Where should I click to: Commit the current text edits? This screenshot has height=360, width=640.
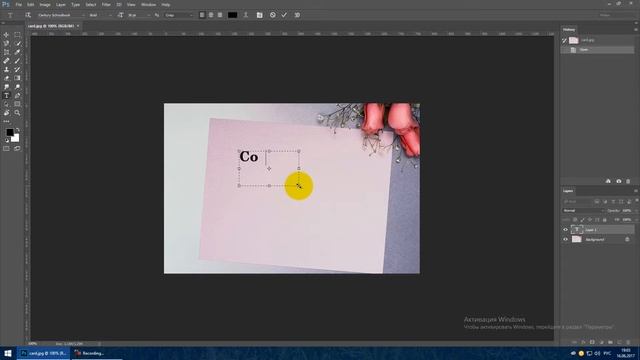coord(284,15)
